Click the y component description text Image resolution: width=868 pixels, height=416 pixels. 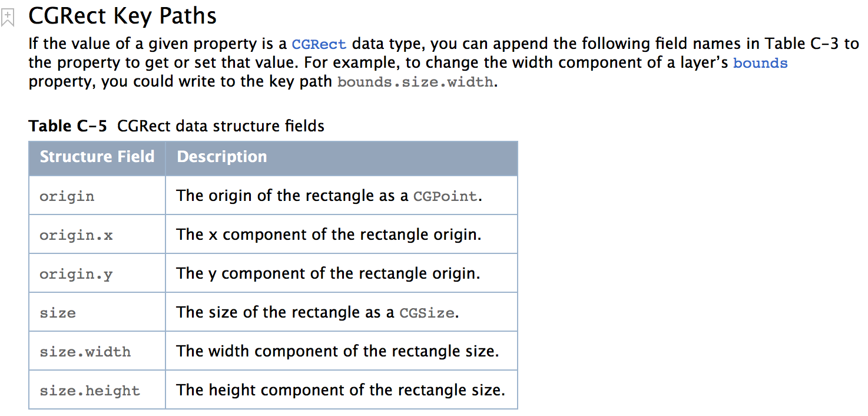pos(328,273)
